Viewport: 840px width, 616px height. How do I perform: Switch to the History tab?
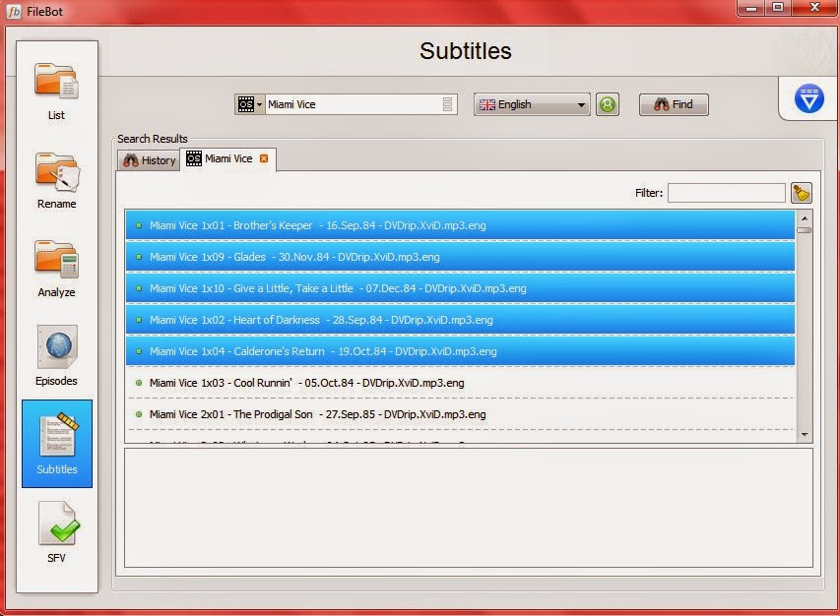pos(149,160)
